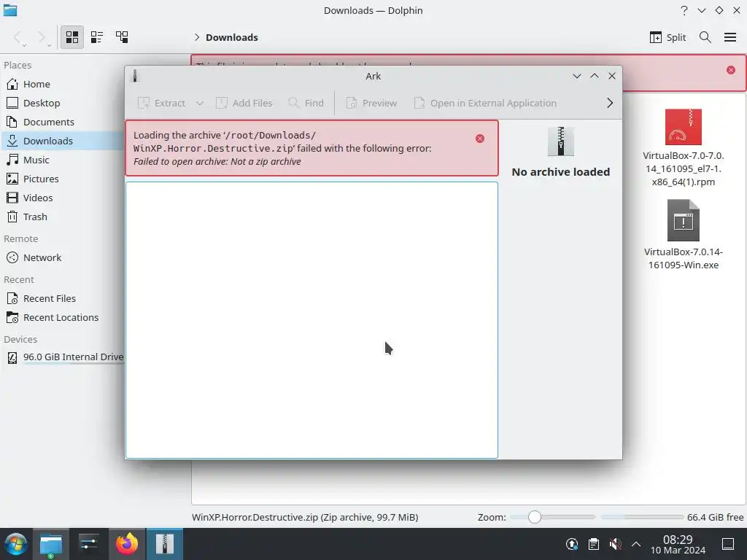This screenshot has width=747, height=560.
Task: Expand hidden system tray icons arrow
Action: coord(636,544)
